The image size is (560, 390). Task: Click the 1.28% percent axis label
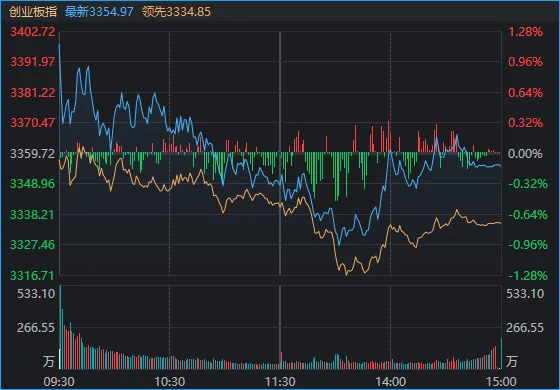(x=525, y=32)
